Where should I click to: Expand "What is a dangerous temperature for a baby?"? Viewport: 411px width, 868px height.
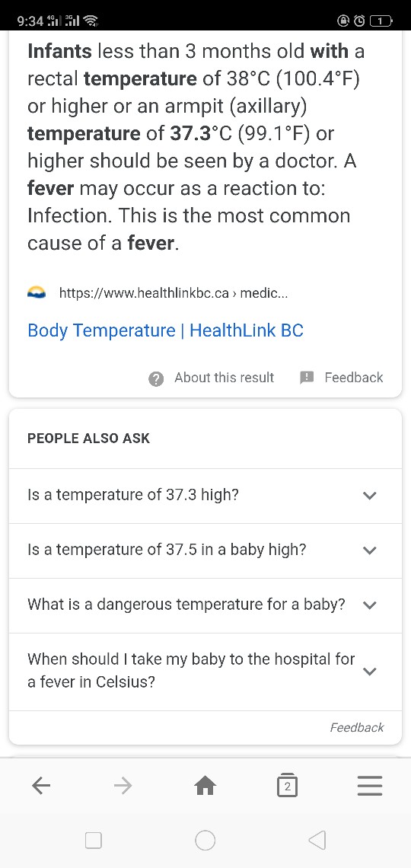[205, 605]
